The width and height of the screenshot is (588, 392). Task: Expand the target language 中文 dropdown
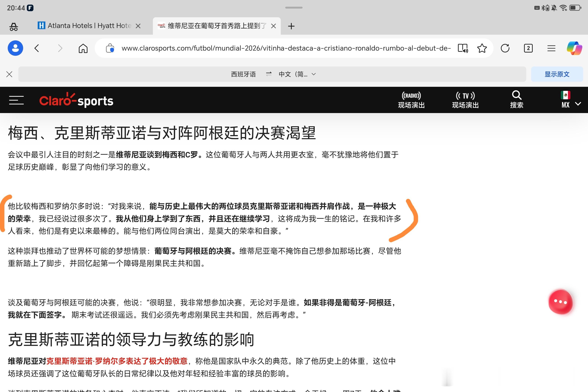tap(297, 74)
